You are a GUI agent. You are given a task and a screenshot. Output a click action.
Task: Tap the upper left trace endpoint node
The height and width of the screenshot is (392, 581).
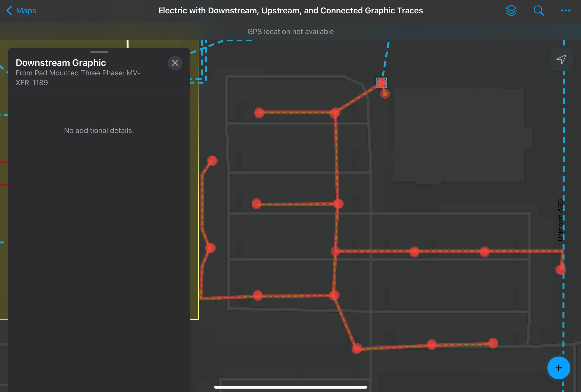click(259, 112)
